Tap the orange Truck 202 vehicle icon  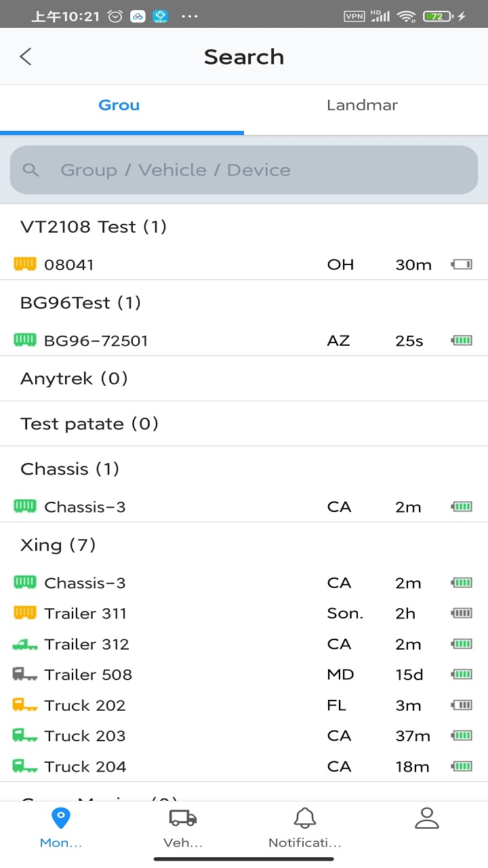[25, 705]
